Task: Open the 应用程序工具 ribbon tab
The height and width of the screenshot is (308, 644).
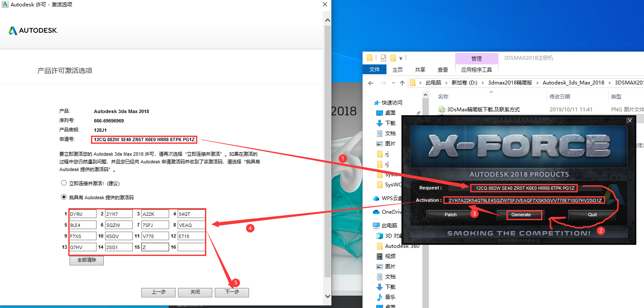Action: (x=477, y=70)
